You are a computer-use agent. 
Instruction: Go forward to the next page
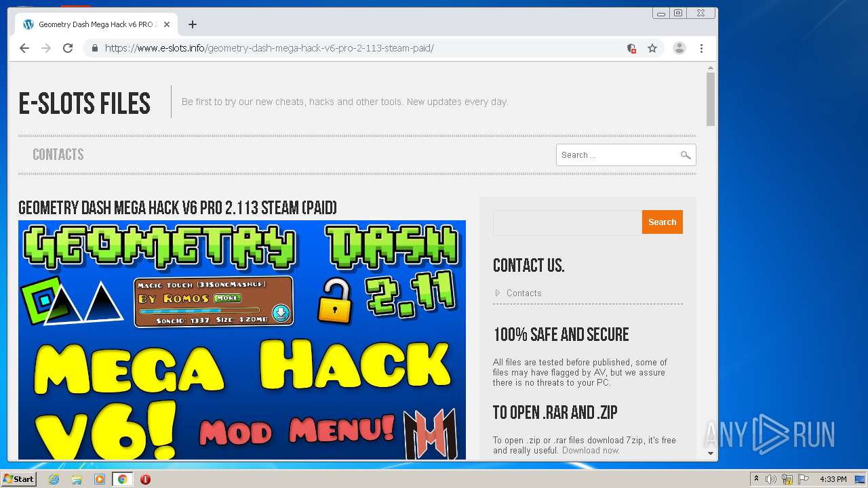coord(46,48)
